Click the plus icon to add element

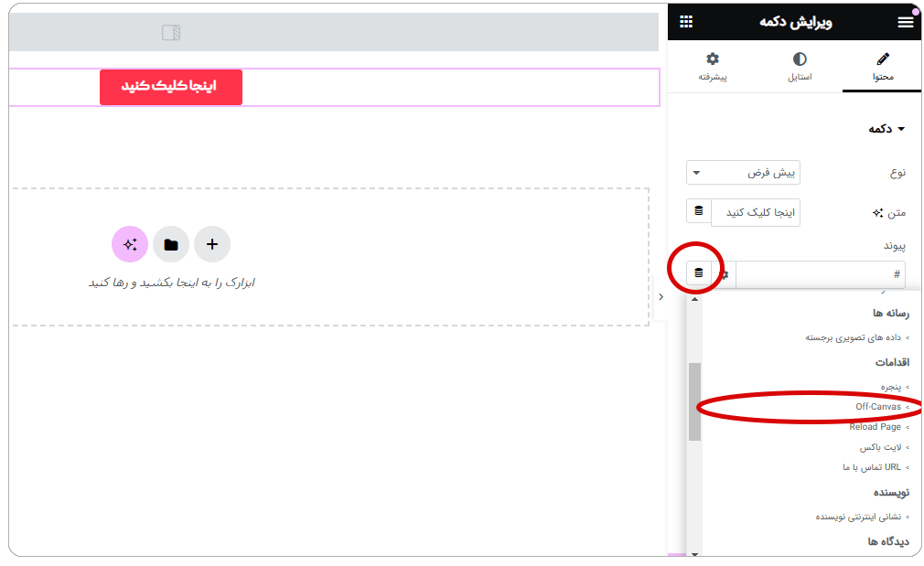pyautogui.click(x=212, y=244)
